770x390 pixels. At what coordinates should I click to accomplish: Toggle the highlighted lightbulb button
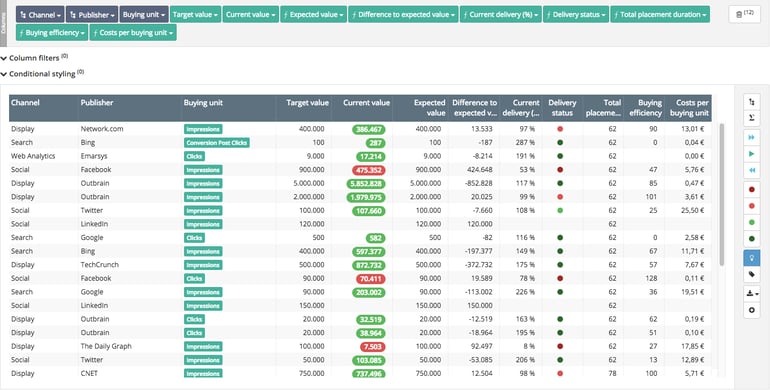point(752,258)
